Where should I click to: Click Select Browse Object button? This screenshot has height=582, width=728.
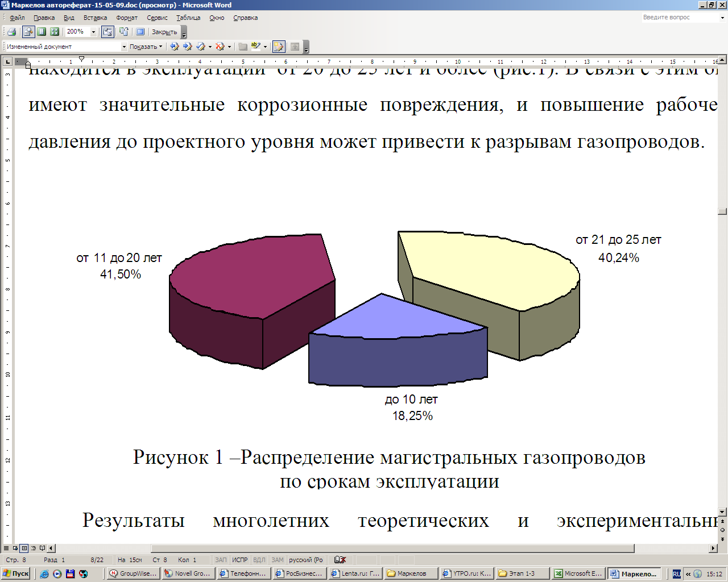pos(723,530)
